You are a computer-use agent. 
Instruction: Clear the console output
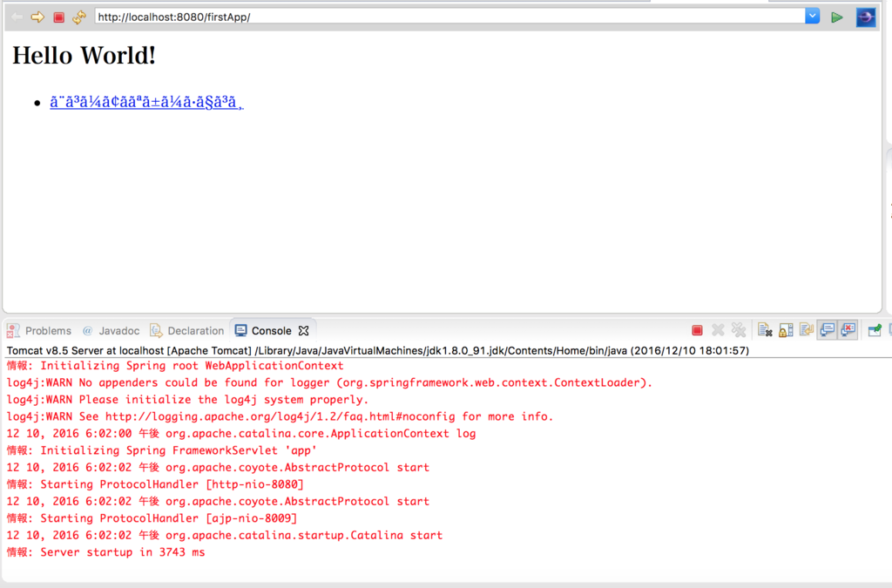(x=765, y=330)
